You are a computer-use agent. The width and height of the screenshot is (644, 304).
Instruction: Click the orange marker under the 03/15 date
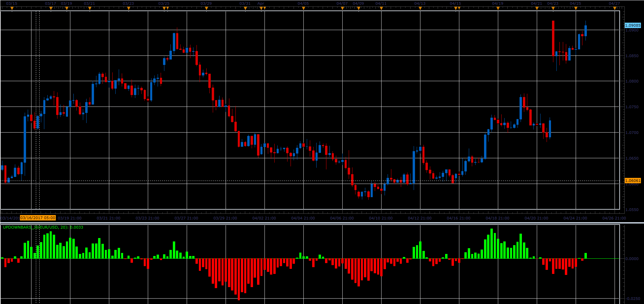tap(12, 8)
